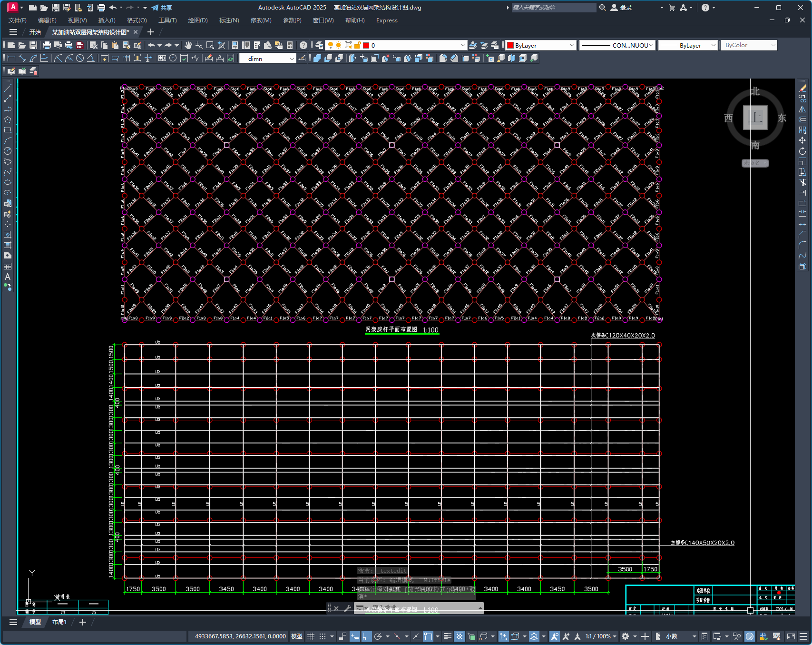This screenshot has height=645, width=812.
Task: Click the 共享 share button
Action: 162,8
